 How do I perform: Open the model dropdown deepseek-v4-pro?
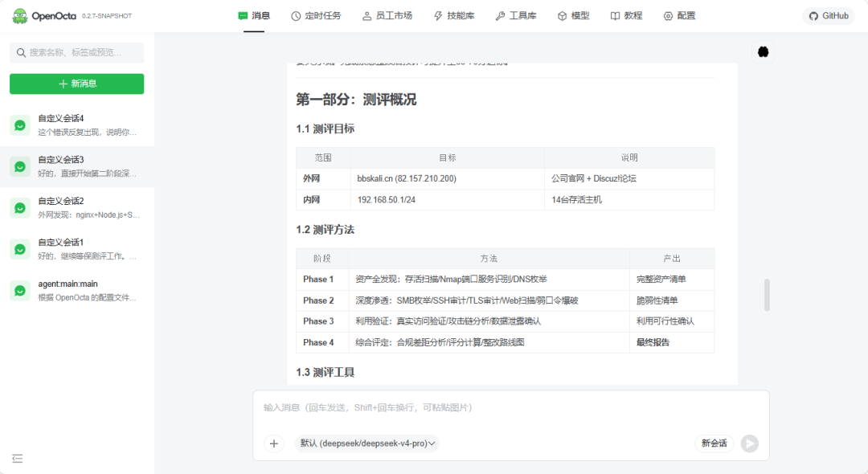click(x=367, y=443)
